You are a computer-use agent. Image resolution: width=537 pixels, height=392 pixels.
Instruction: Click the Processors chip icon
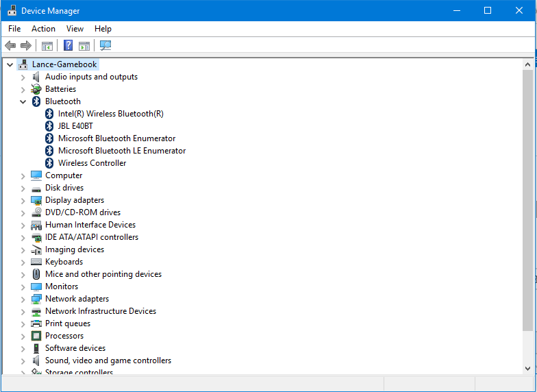[36, 336]
